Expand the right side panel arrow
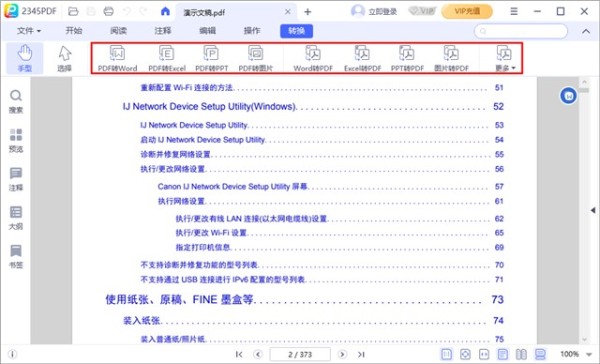 point(593,210)
